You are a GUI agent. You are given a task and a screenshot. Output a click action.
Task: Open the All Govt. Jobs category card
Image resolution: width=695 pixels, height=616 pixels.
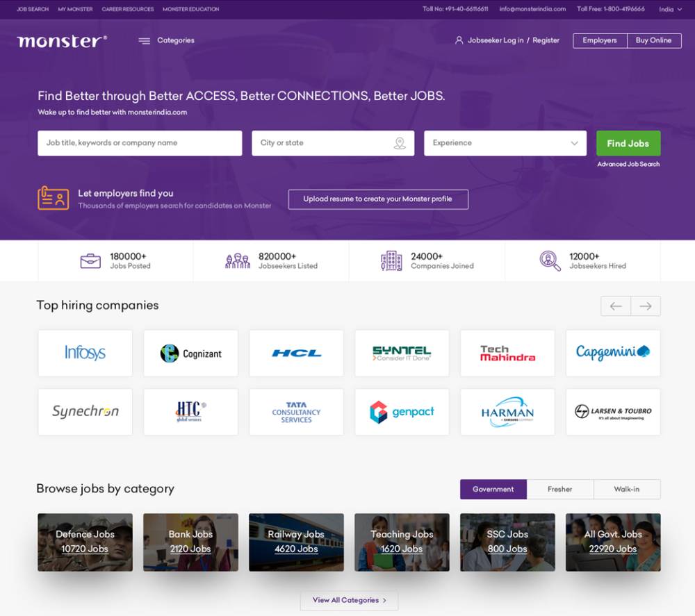(613, 542)
